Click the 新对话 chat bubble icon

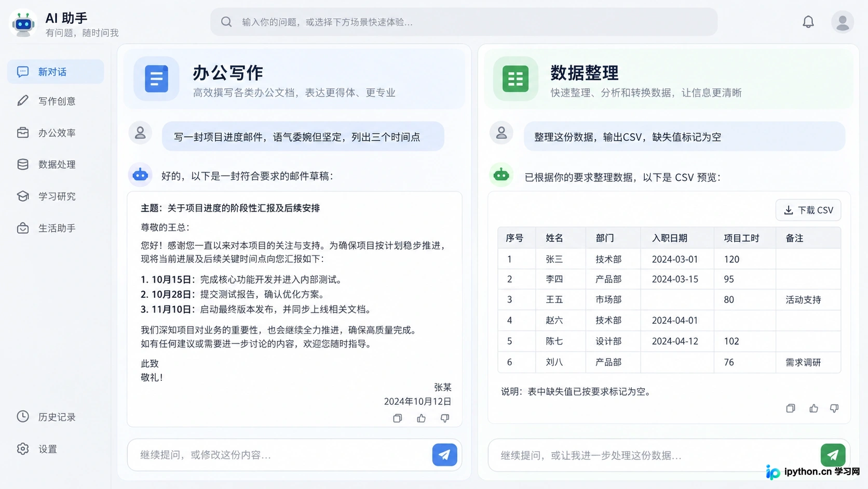pyautogui.click(x=22, y=72)
